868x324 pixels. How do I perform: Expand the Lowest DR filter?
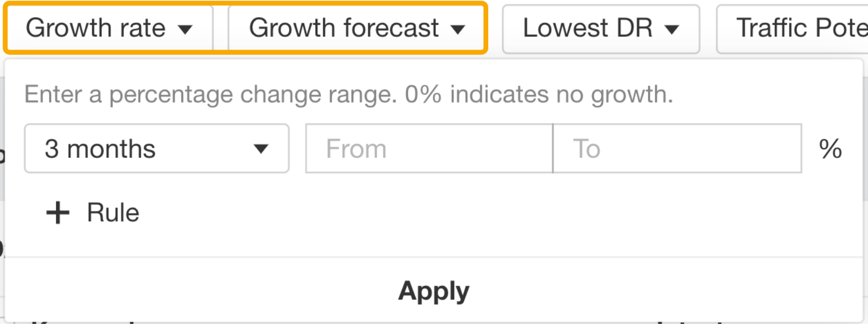point(600,28)
